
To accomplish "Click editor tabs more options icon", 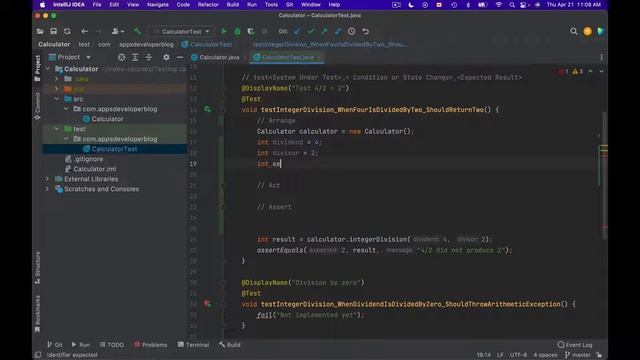I will [602, 57].
